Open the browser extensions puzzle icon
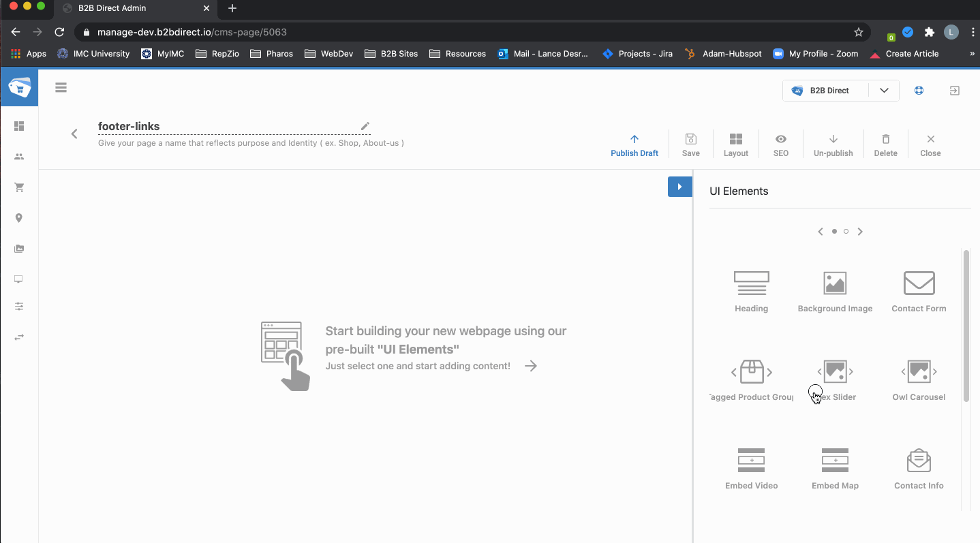 (x=929, y=32)
